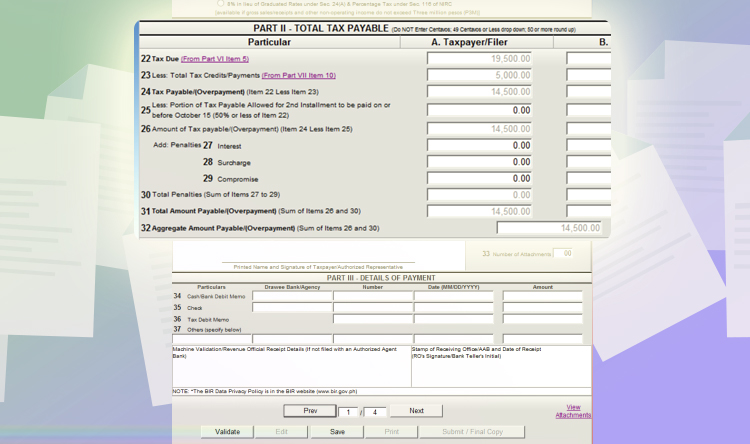Click the Cash/Bank Debit Memo amount field

(542, 297)
